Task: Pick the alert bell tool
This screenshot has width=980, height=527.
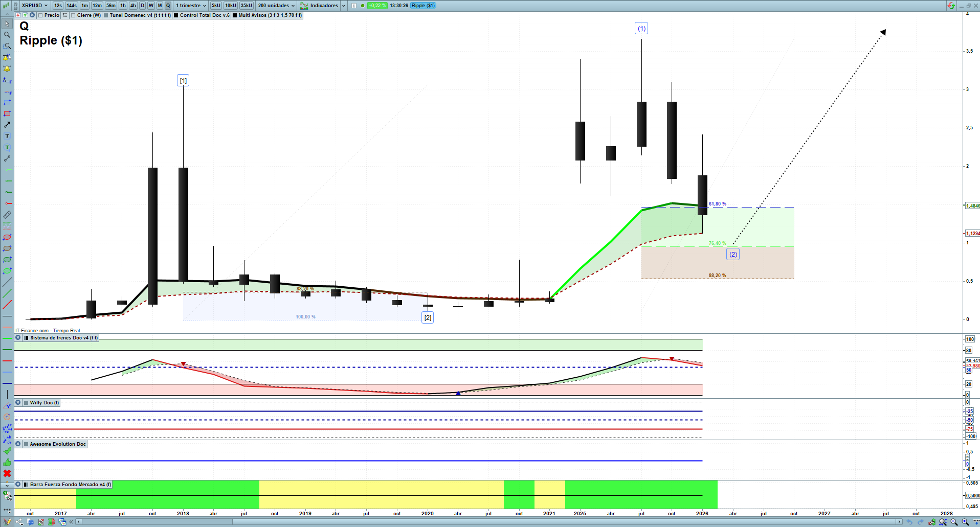Action: click(7, 68)
